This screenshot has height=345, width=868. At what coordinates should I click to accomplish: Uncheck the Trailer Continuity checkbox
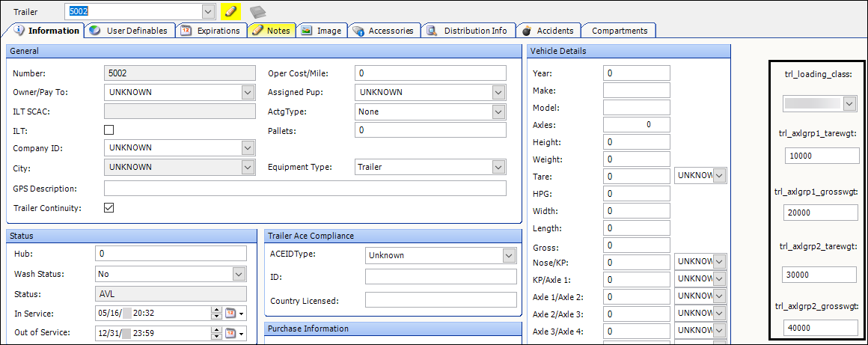109,207
